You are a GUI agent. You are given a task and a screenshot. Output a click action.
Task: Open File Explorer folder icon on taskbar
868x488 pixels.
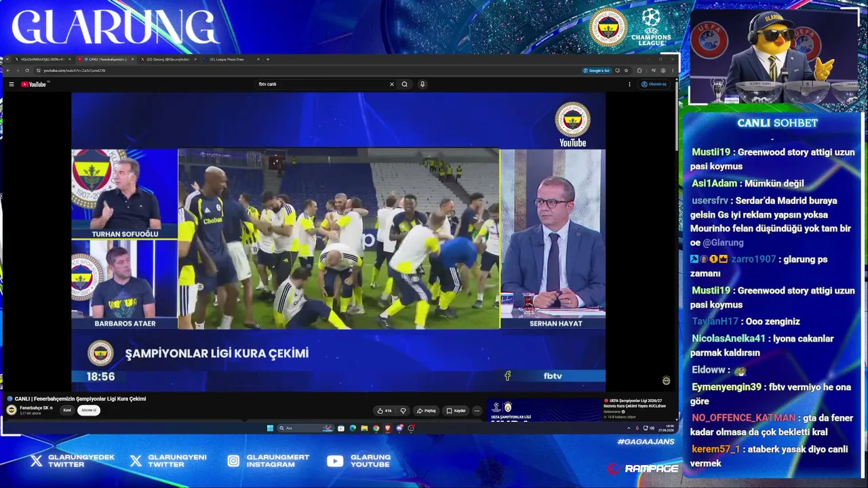click(x=364, y=428)
